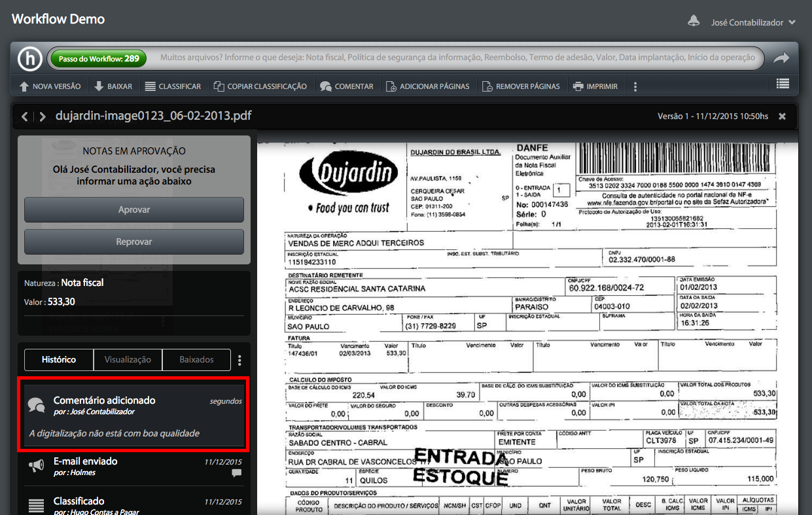The width and height of the screenshot is (812, 515).
Task: Select the "E-mail enviado" history title
Action: [86, 461]
